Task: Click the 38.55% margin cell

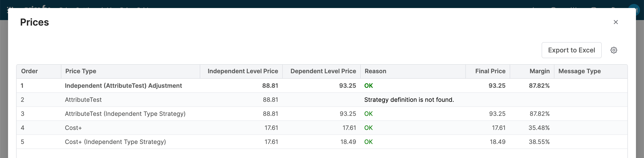Action: 539,142
